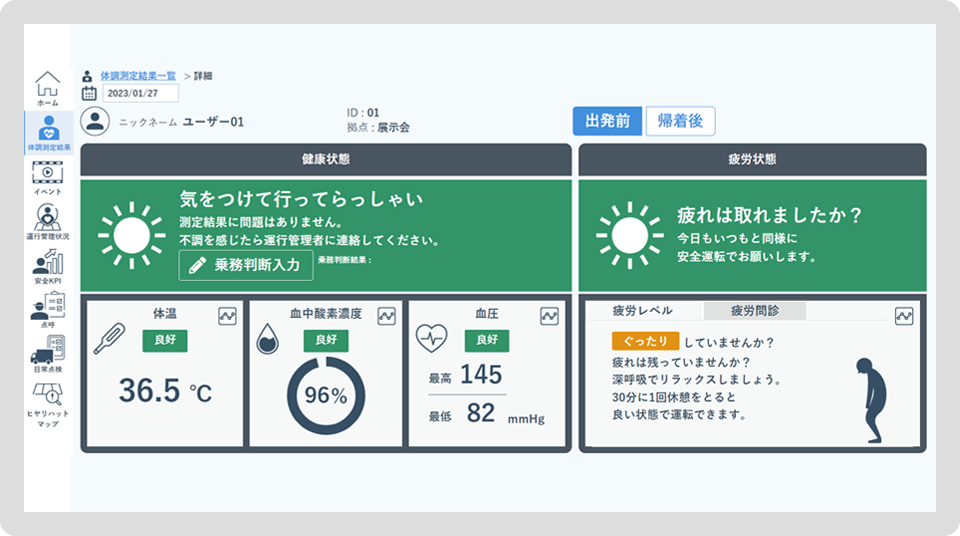Open the 体温 trend graph icon
960x536 pixels.
(227, 316)
